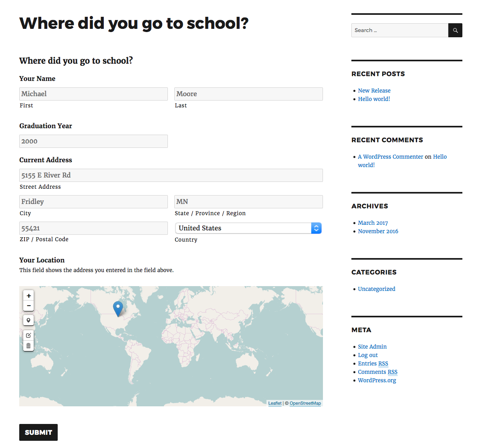Screen dimensions: 480x448
Task: Click the trash delete map tool
Action: (28, 345)
